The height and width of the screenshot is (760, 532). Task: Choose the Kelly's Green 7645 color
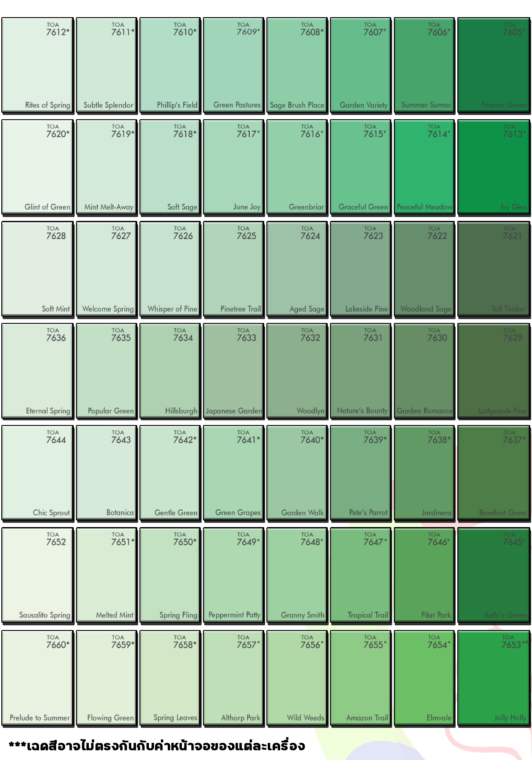pyautogui.click(x=494, y=575)
